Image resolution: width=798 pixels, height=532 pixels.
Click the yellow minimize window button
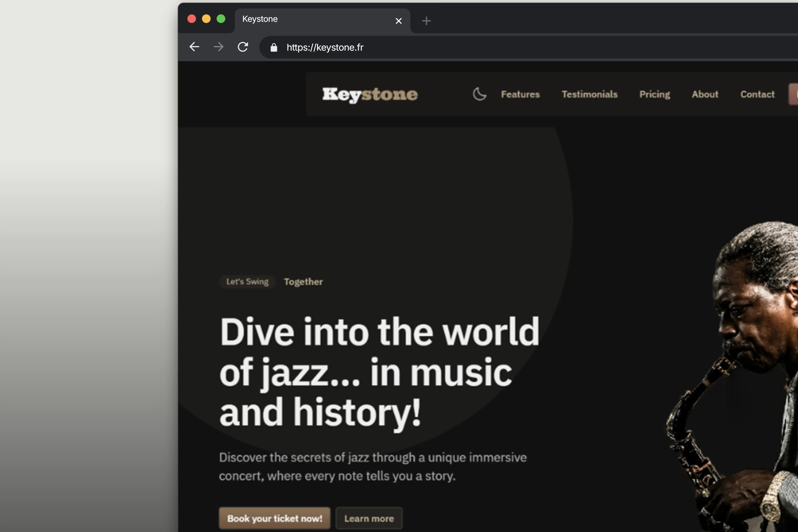tap(206, 19)
